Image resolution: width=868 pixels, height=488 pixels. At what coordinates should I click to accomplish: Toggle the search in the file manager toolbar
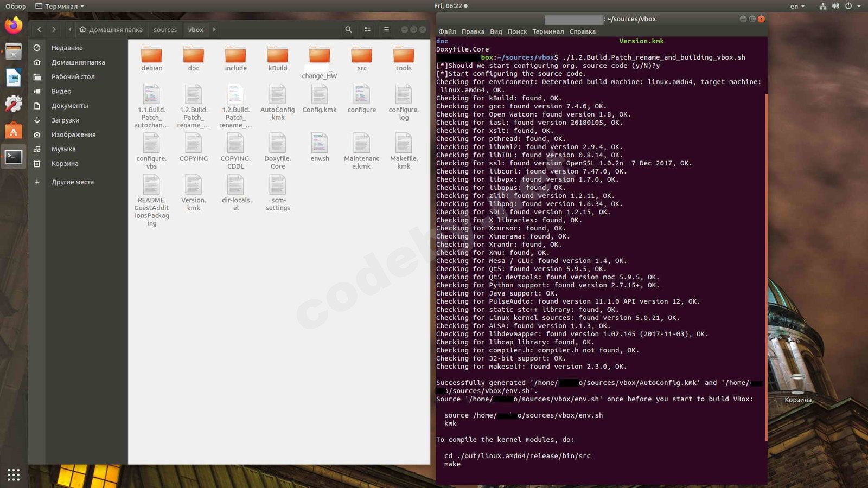(348, 29)
